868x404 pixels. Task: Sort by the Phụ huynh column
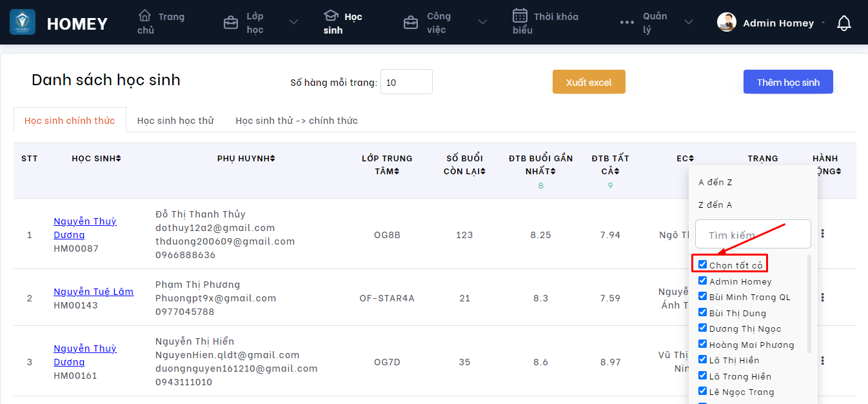(246, 159)
